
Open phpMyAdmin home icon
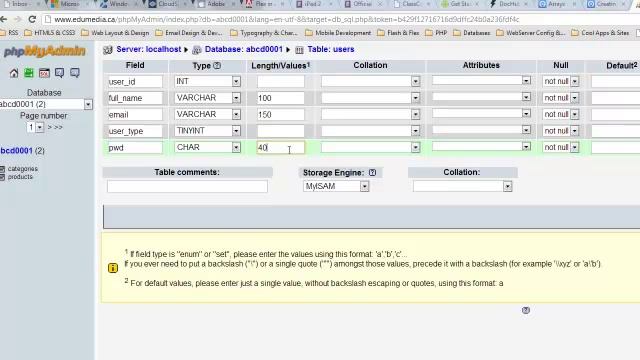14,73
